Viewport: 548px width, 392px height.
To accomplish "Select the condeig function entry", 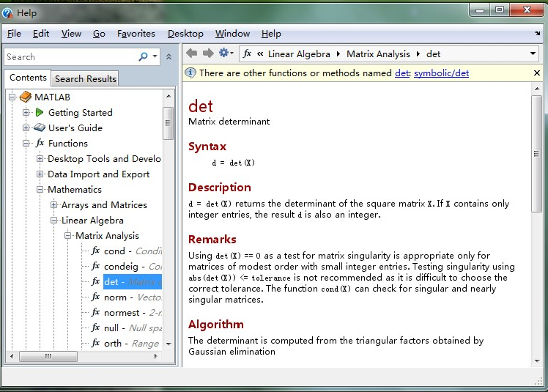I will point(133,266).
